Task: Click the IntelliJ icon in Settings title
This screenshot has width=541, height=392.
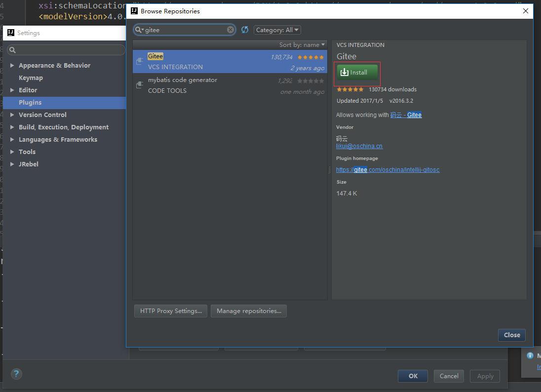Action: click(11, 33)
